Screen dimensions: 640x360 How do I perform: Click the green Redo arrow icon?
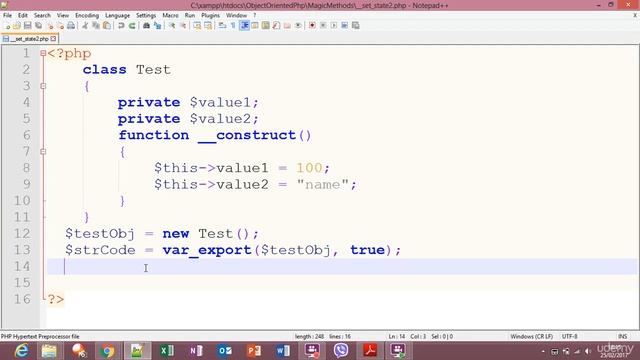[132, 26]
